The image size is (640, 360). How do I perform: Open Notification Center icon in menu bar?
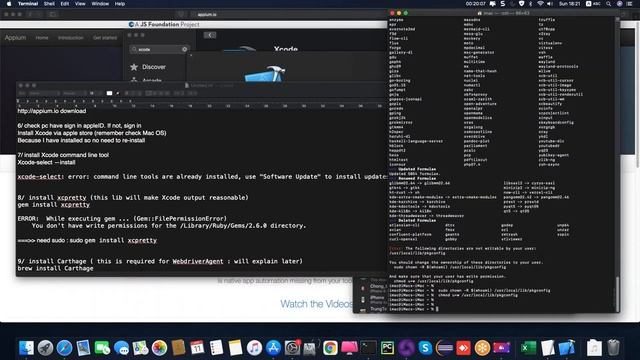(630, 4)
